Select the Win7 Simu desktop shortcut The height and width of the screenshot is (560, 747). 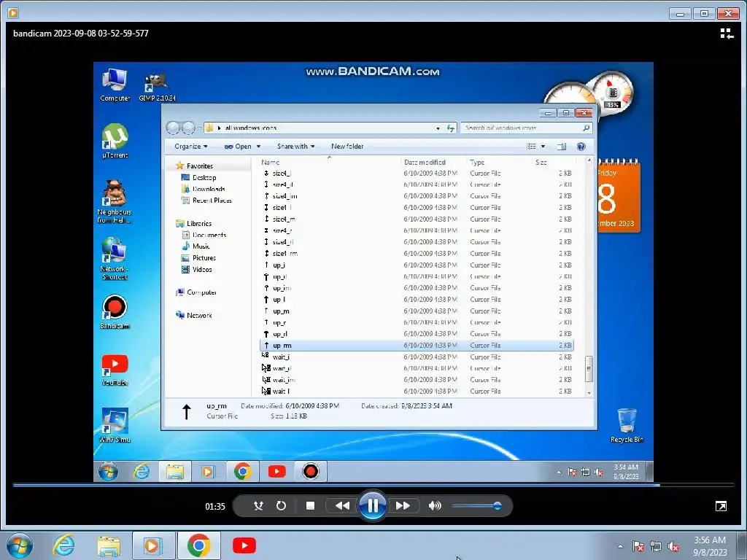tap(115, 425)
